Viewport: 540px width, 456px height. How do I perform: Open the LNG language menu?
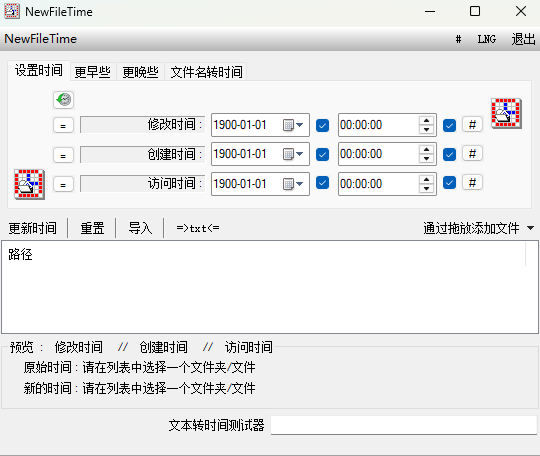(487, 39)
